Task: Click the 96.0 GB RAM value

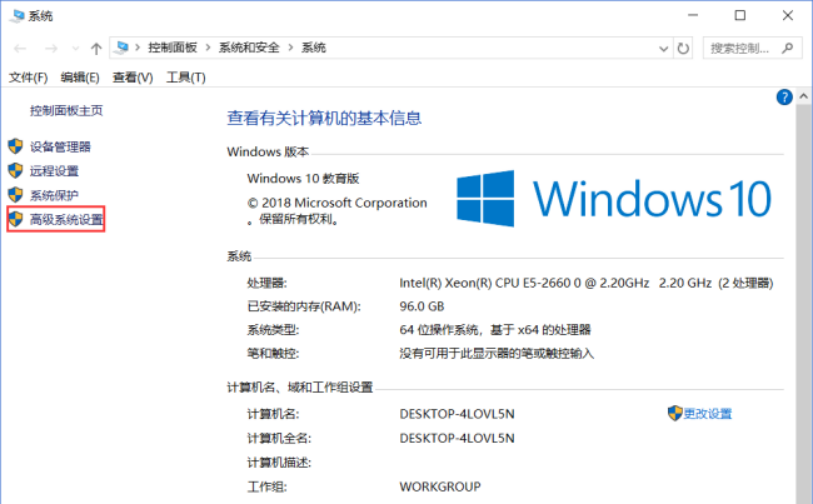Action: point(422,306)
